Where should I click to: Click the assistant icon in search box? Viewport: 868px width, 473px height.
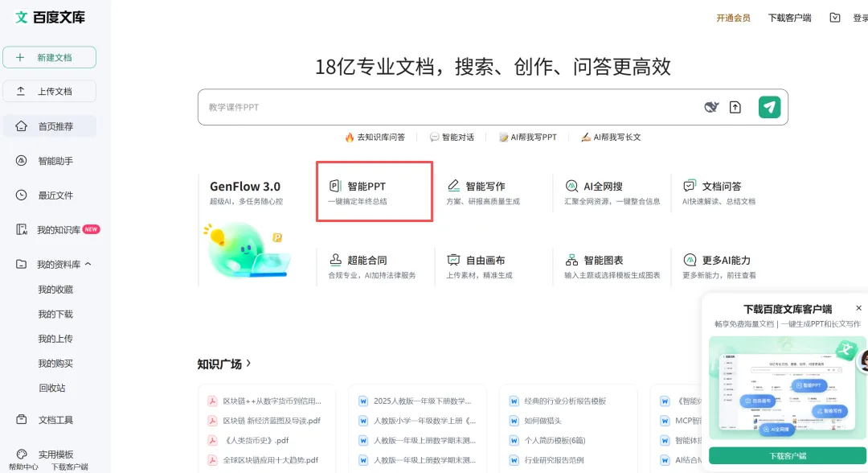coord(711,107)
